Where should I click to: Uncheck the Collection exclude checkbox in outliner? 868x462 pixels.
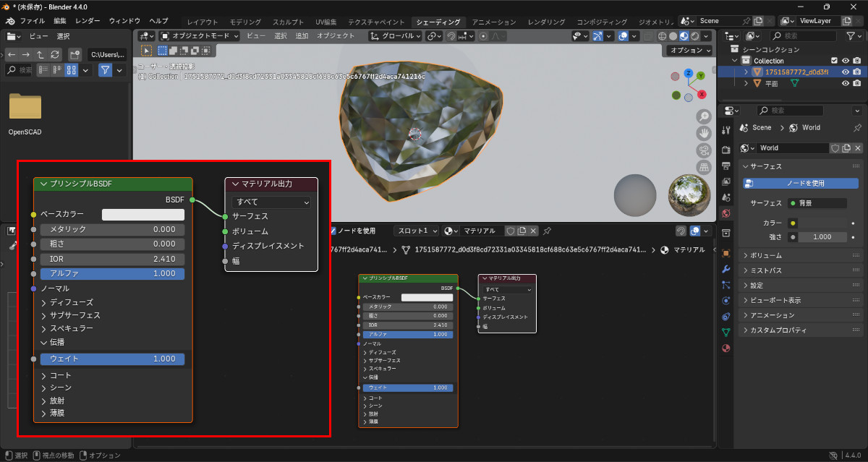pos(834,61)
